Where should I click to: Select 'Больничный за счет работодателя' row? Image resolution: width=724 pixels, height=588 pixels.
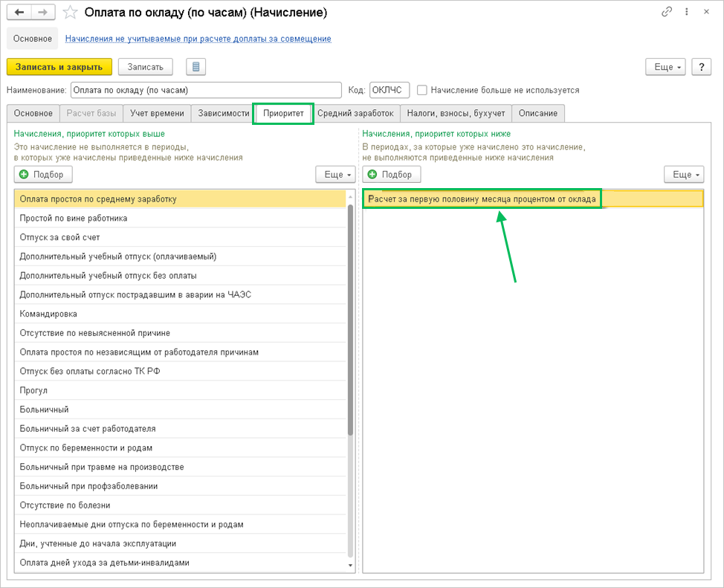181,429
